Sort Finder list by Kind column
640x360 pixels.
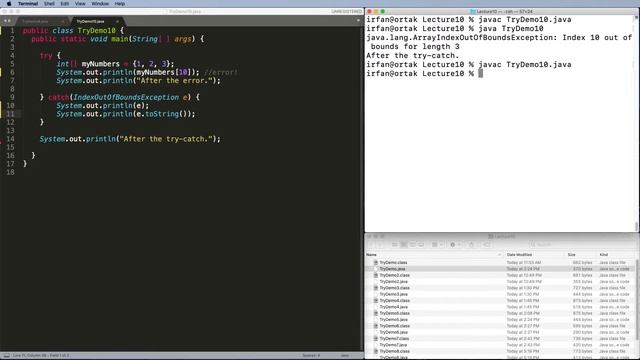[616, 255]
